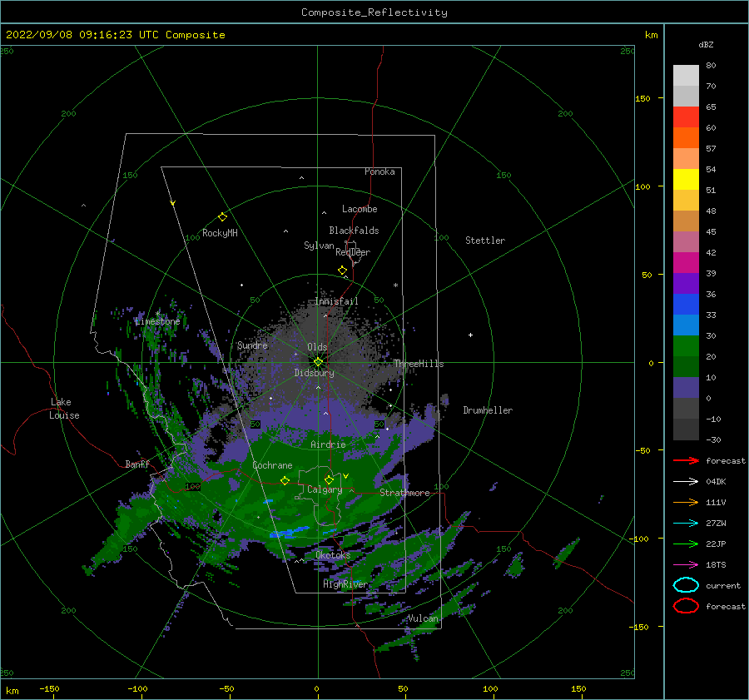Viewport: 749px width, 700px height.
Task: Pick the cyan 27ZW arrow symbol
Action: pos(687,524)
